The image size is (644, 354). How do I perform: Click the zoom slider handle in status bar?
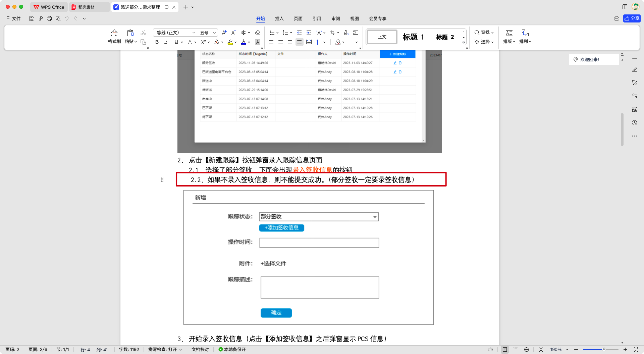604,349
